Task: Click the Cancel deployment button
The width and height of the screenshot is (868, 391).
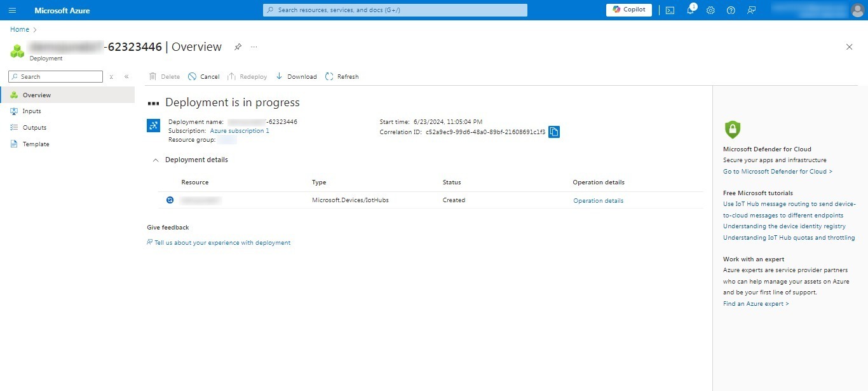Action: tap(203, 77)
